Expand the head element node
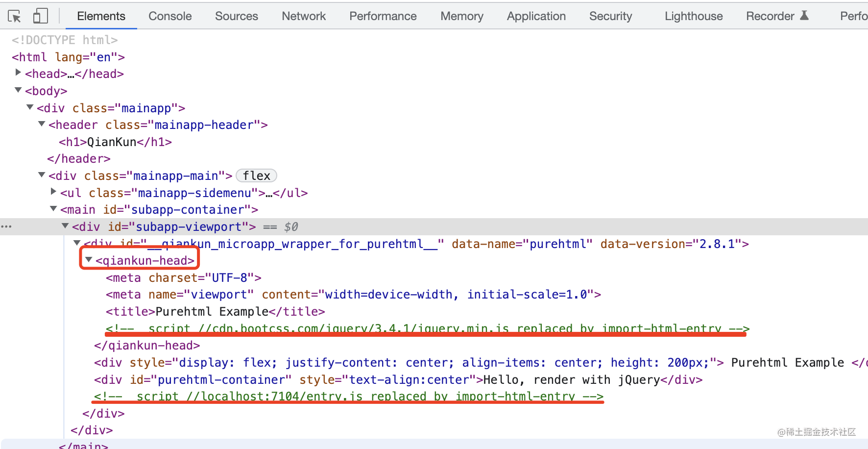The height and width of the screenshot is (449, 868). click(18, 73)
